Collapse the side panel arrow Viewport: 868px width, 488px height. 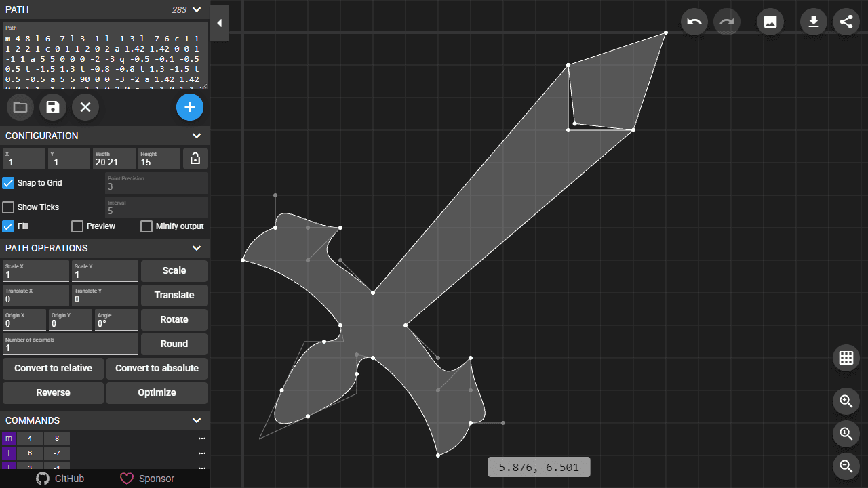220,23
